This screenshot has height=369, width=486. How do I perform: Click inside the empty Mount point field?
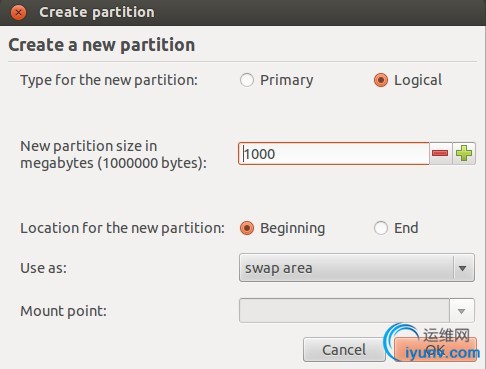pyautogui.click(x=344, y=311)
